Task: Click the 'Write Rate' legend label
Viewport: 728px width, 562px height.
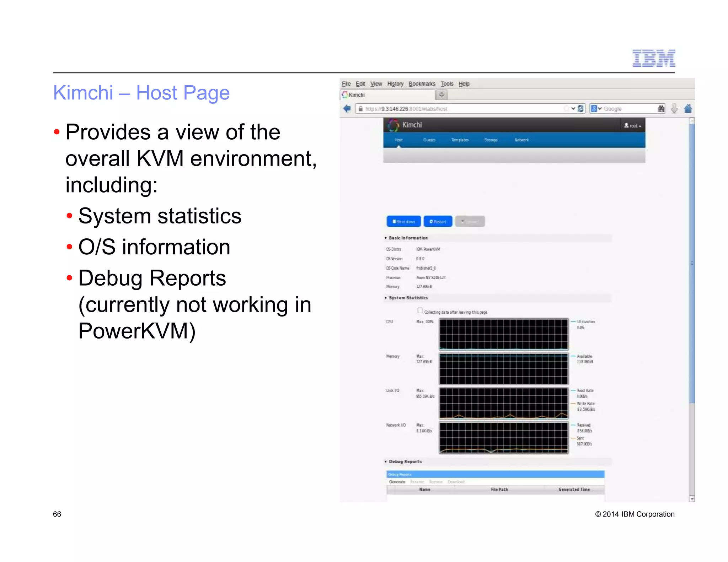Action: [x=585, y=404]
